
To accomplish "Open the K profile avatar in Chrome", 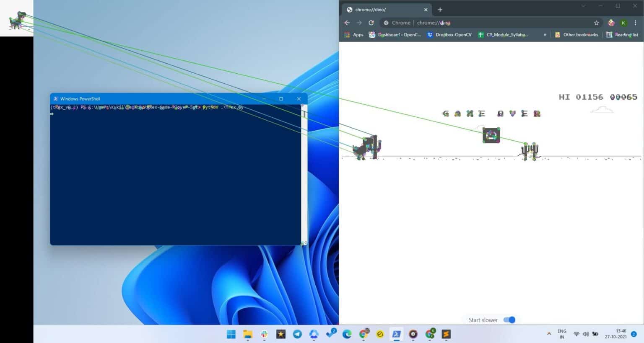I will click(x=623, y=23).
